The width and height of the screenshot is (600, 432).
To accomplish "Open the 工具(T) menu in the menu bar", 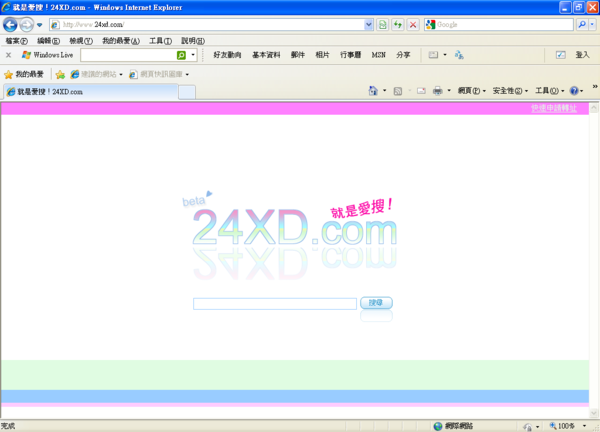I will [x=160, y=41].
